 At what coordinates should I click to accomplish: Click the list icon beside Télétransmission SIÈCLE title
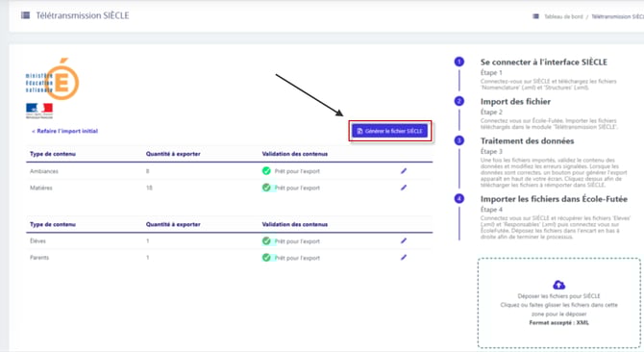[25, 15]
